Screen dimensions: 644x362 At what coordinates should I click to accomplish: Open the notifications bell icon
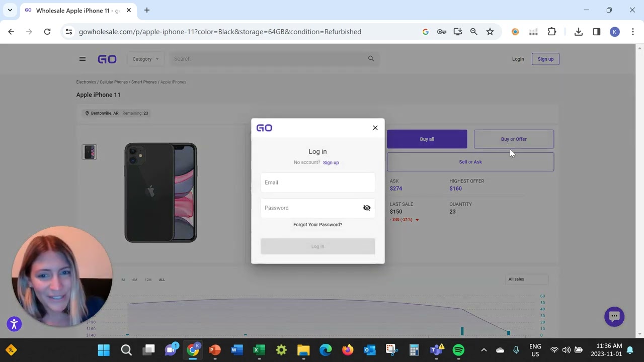[630, 350]
